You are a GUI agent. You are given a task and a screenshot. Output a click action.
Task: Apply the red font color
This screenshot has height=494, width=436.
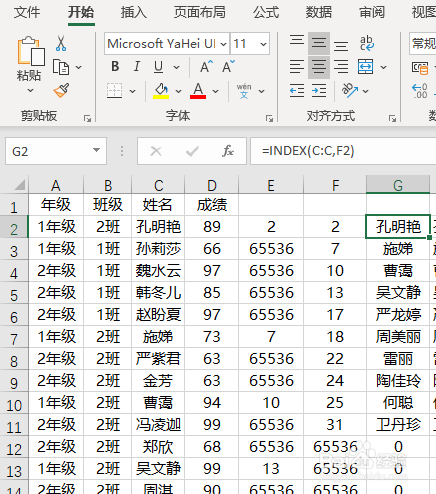tap(198, 91)
